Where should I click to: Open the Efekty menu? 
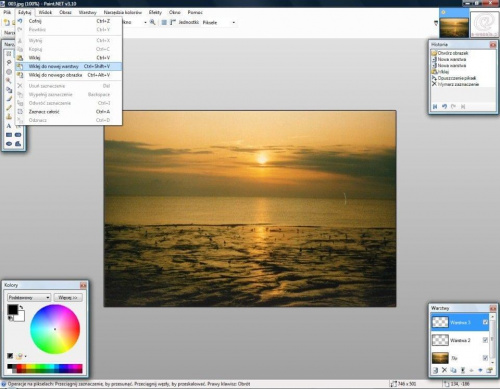[x=155, y=12]
